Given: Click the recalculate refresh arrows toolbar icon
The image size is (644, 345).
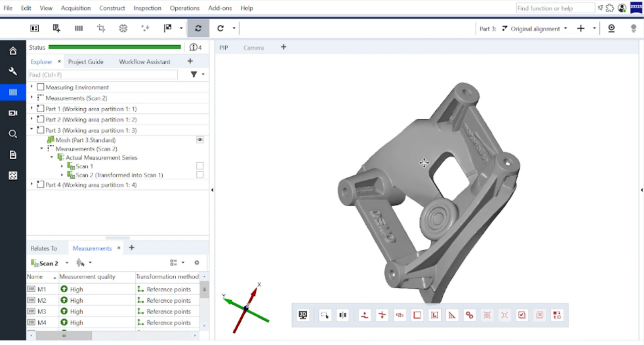Looking at the screenshot, I should tap(198, 28).
